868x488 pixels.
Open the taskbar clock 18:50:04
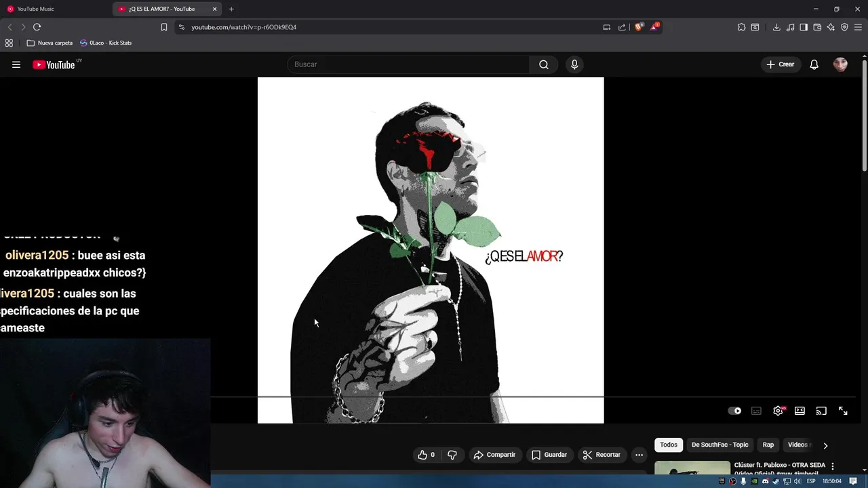(x=832, y=481)
